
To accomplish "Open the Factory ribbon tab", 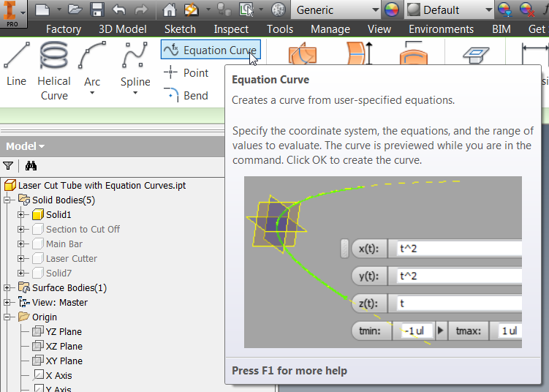I will coord(64,29).
